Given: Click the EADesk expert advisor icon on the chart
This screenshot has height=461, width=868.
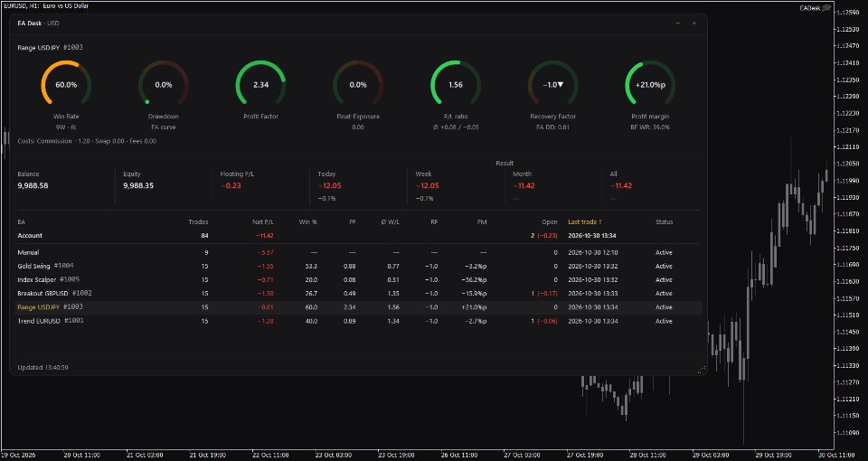Looking at the screenshot, I should [x=827, y=8].
